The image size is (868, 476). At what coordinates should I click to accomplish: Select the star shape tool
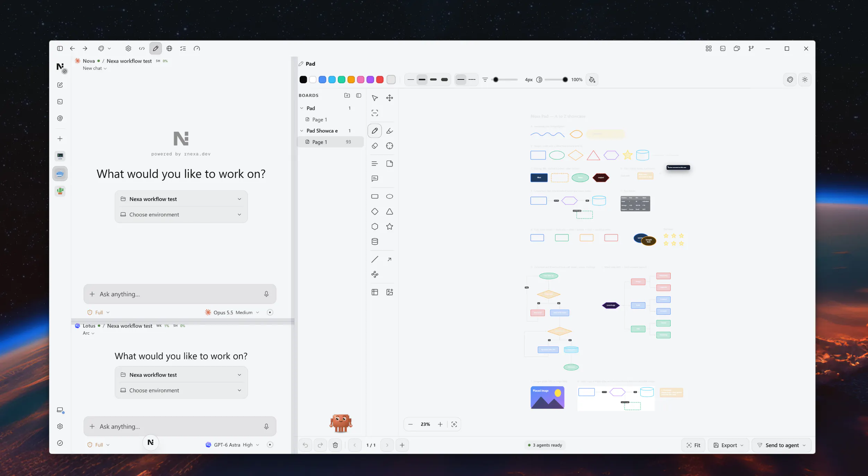[389, 227]
